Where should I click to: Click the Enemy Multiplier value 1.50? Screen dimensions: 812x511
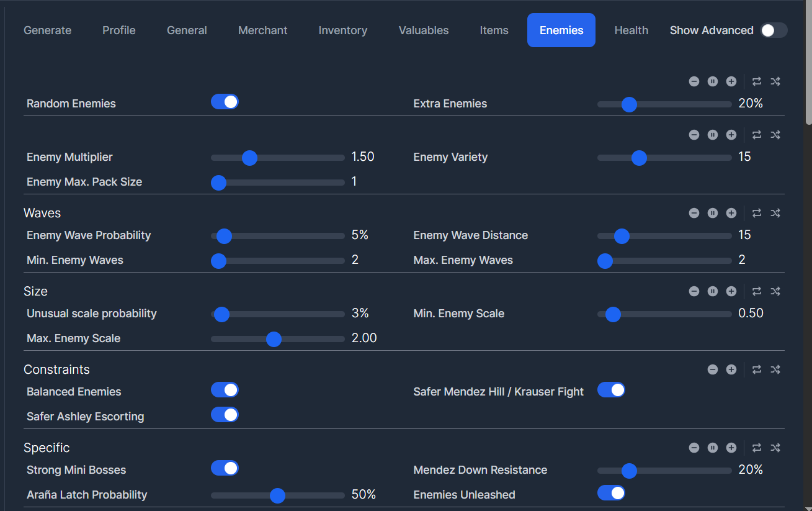pyautogui.click(x=363, y=157)
